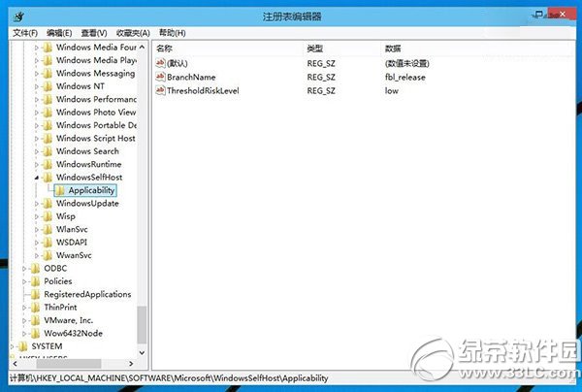Expand the Policies tree node
The image size is (582, 392).
[24, 281]
